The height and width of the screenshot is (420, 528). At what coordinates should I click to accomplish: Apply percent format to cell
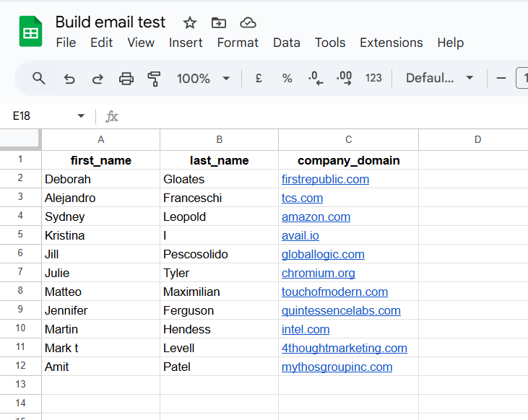pos(287,78)
